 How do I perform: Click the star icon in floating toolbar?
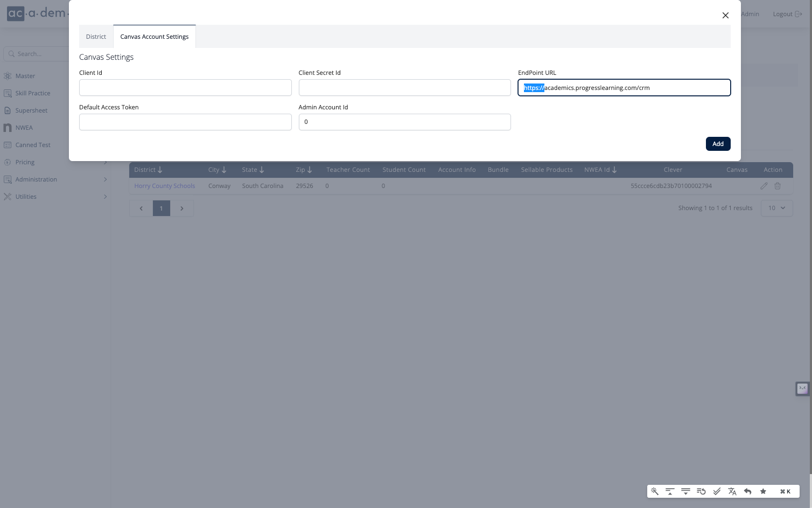pos(763,491)
